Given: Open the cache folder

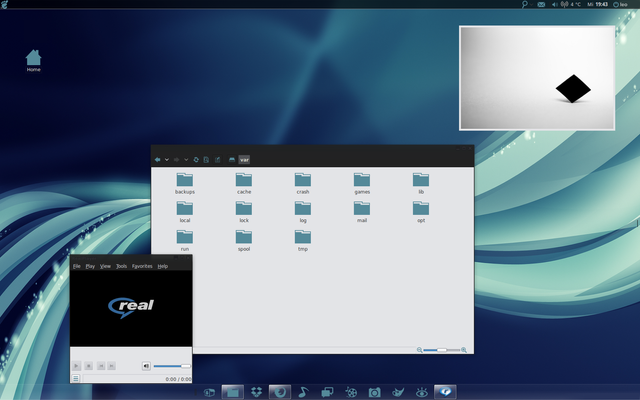Looking at the screenshot, I should 244,183.
